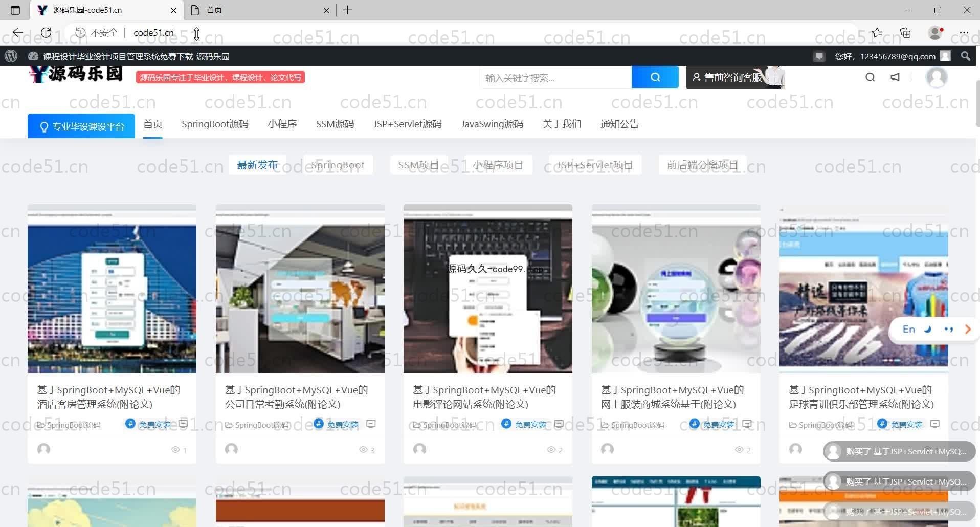
Task: Select the 最新发布 filter tab
Action: coord(257,165)
